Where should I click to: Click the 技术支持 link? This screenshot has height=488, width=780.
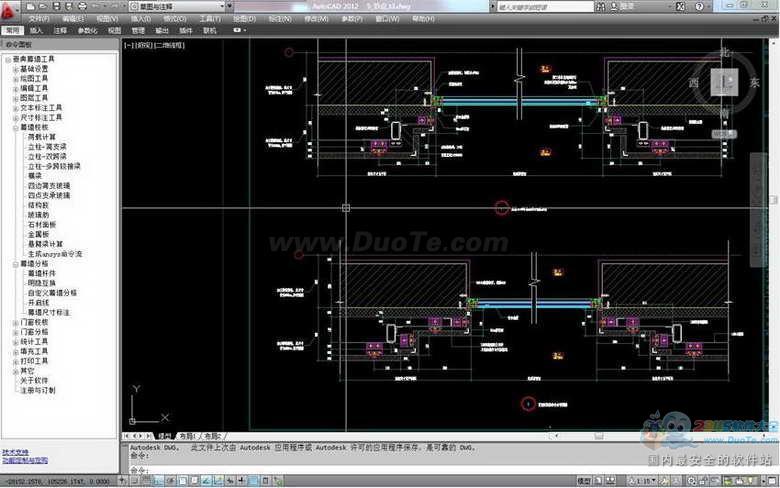click(x=16, y=453)
